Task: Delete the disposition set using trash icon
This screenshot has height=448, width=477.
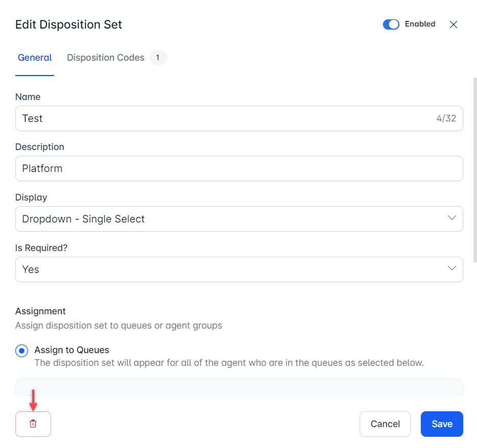Action: [x=33, y=424]
